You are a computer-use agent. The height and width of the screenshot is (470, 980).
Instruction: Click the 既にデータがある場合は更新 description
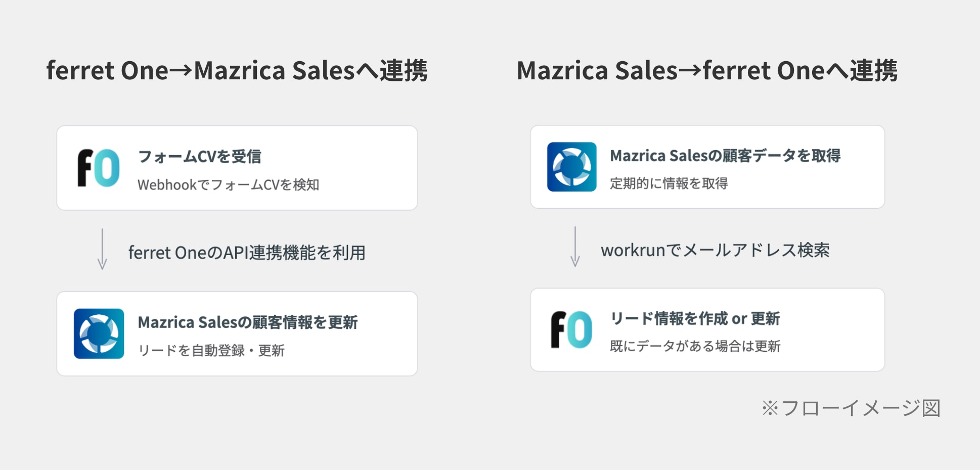pos(695,346)
